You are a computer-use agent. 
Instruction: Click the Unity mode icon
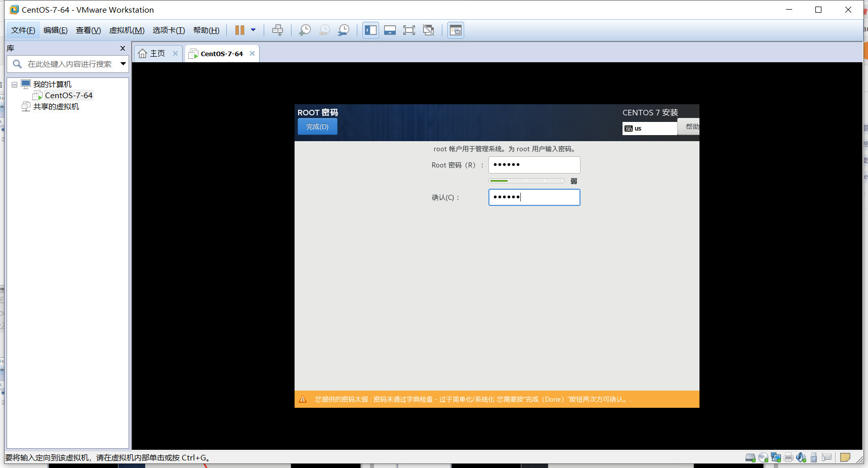[429, 30]
